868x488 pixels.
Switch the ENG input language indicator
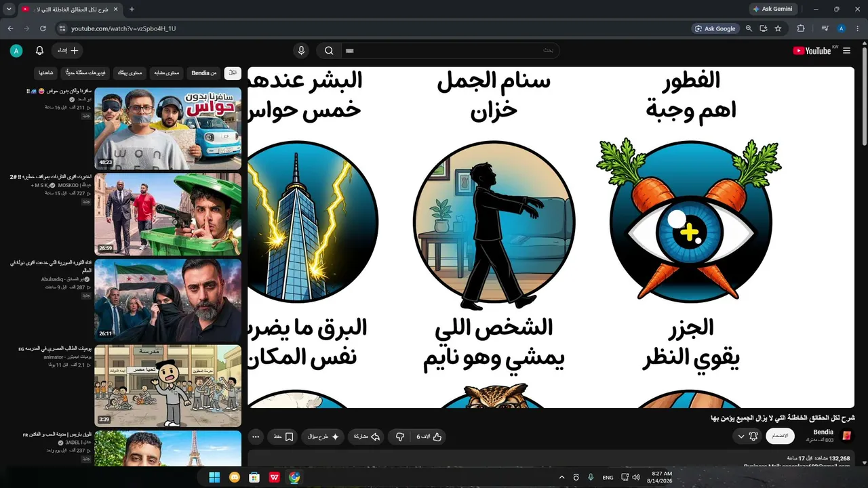(x=608, y=477)
